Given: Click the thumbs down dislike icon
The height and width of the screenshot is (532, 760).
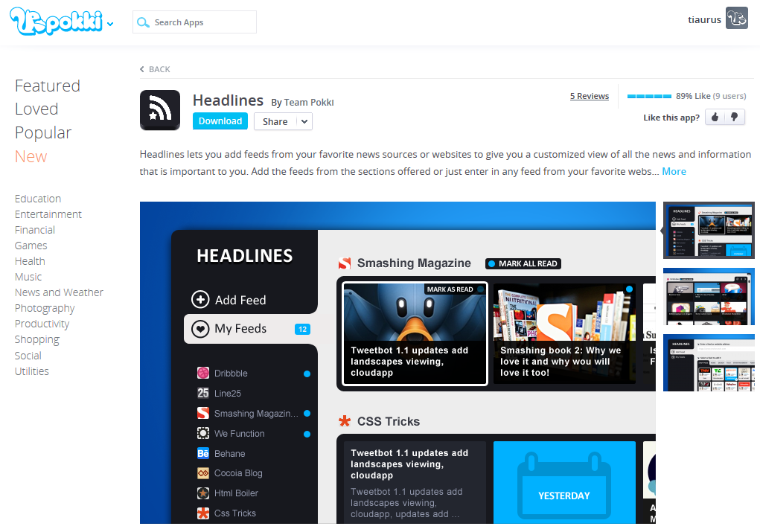Looking at the screenshot, I should click(x=735, y=117).
